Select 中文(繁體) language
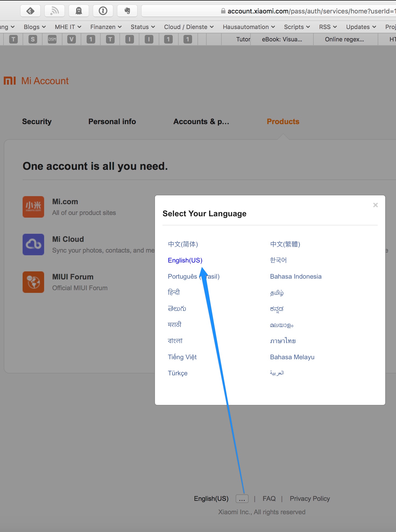The width and height of the screenshot is (396, 532). (x=285, y=244)
